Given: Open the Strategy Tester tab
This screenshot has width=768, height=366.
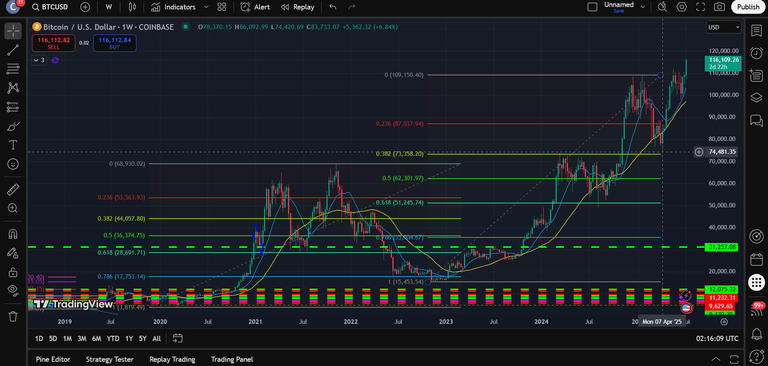Looking at the screenshot, I should [110, 359].
